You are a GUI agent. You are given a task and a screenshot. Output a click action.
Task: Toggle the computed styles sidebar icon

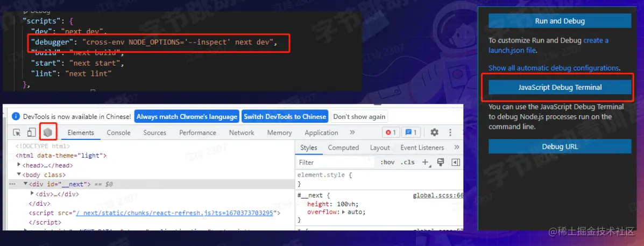(x=456, y=162)
